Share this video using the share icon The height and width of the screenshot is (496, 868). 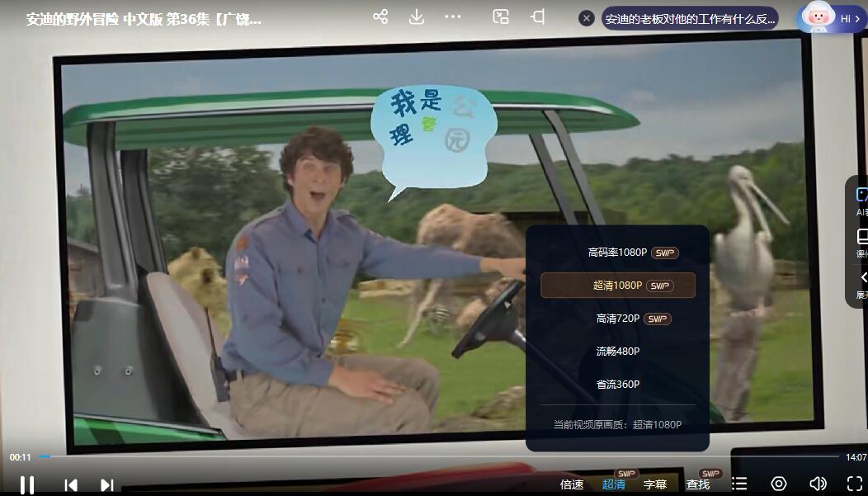pyautogui.click(x=380, y=17)
